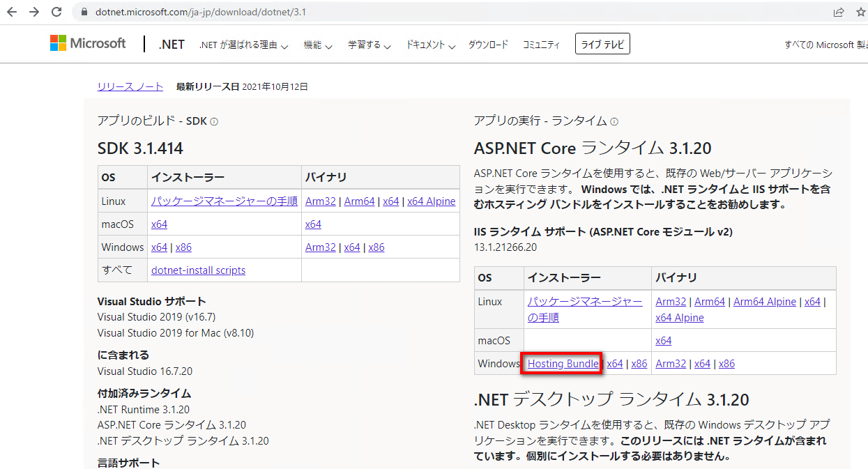Open the すべての Microsoft 製品 menu
The width and height of the screenshot is (868, 469).
[825, 45]
